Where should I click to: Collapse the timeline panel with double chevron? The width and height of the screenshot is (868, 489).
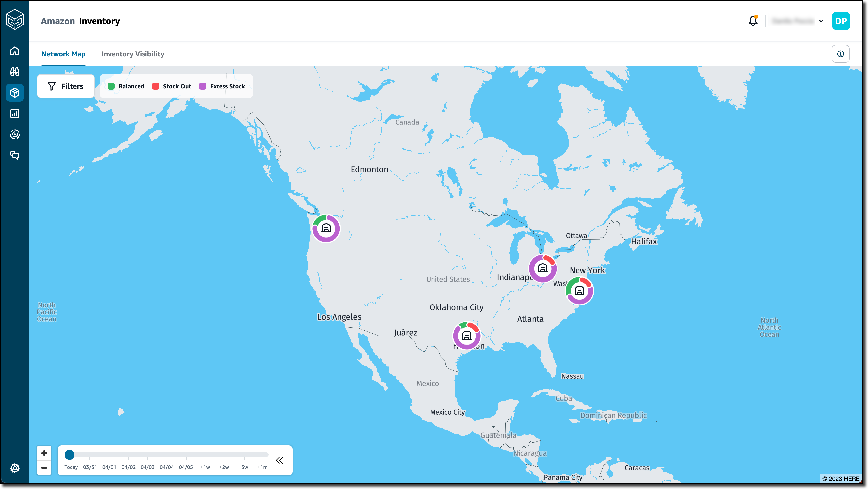click(279, 460)
